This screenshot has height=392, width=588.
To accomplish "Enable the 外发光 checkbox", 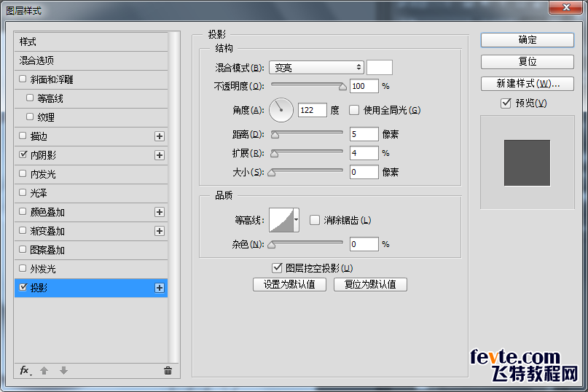I will [23, 269].
